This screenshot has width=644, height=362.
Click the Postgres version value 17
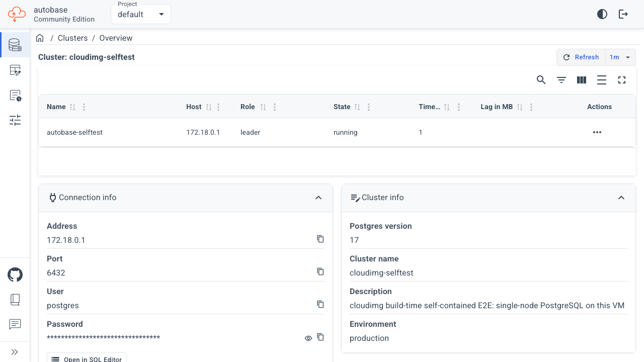click(x=354, y=240)
